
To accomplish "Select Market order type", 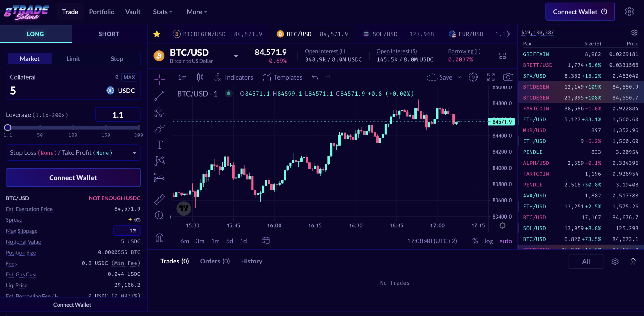I will (30, 59).
